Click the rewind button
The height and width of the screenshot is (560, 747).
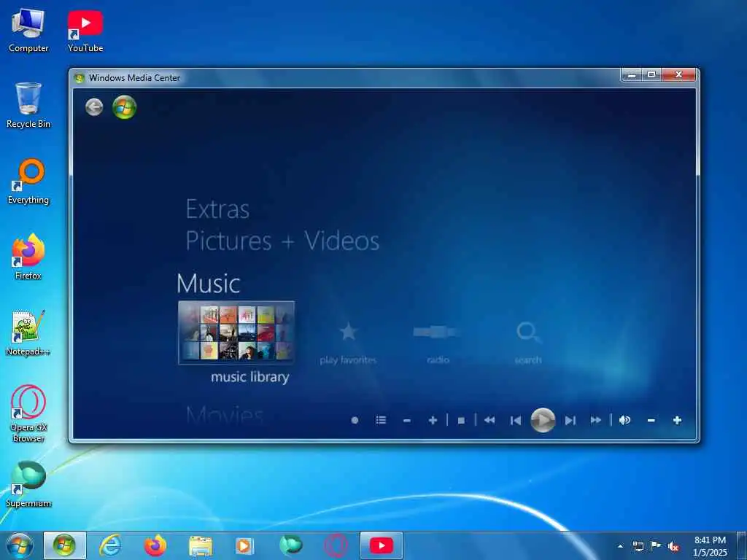coord(489,420)
